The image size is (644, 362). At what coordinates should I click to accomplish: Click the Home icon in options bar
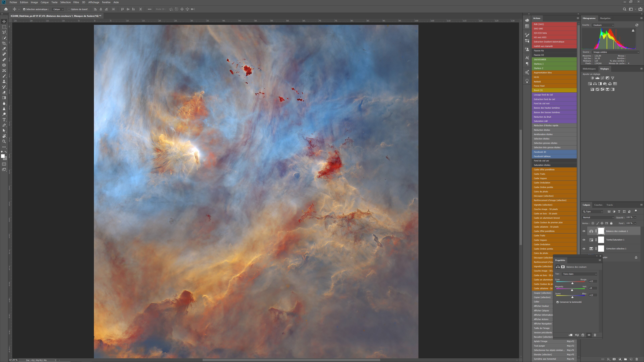6,9
